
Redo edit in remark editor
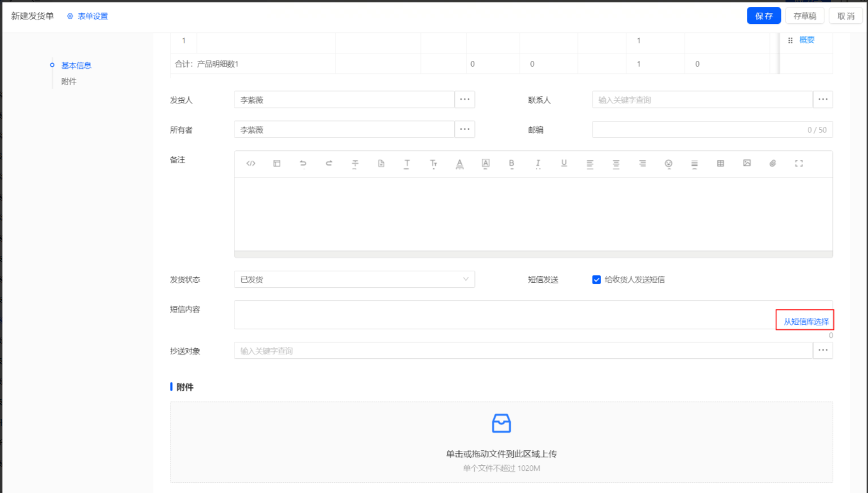(329, 163)
